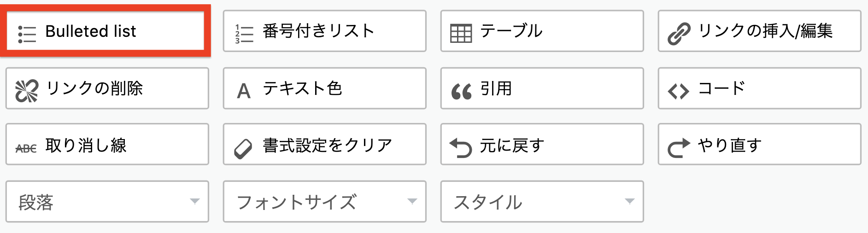Click the eraser icon to clear formatting
868x233 pixels.
pyautogui.click(x=243, y=149)
